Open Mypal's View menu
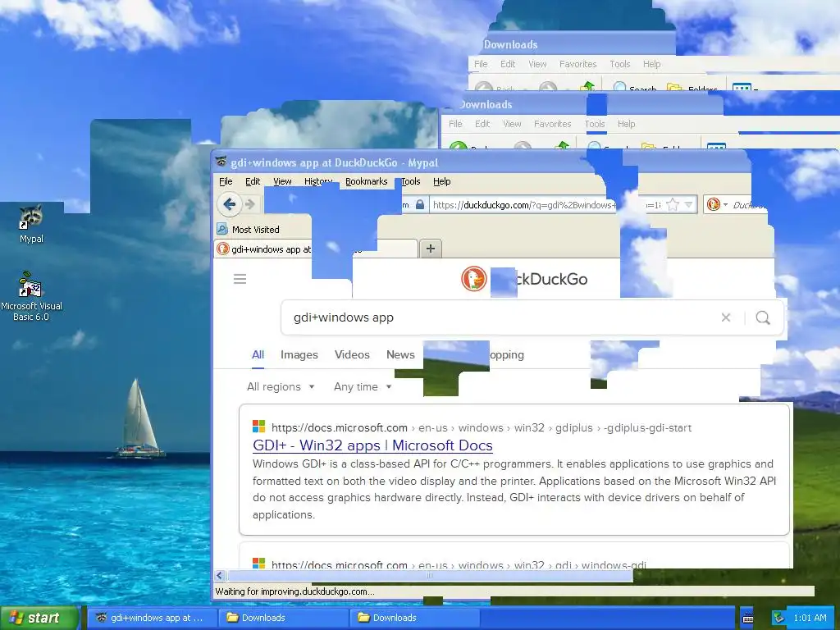The height and width of the screenshot is (630, 840). click(282, 181)
